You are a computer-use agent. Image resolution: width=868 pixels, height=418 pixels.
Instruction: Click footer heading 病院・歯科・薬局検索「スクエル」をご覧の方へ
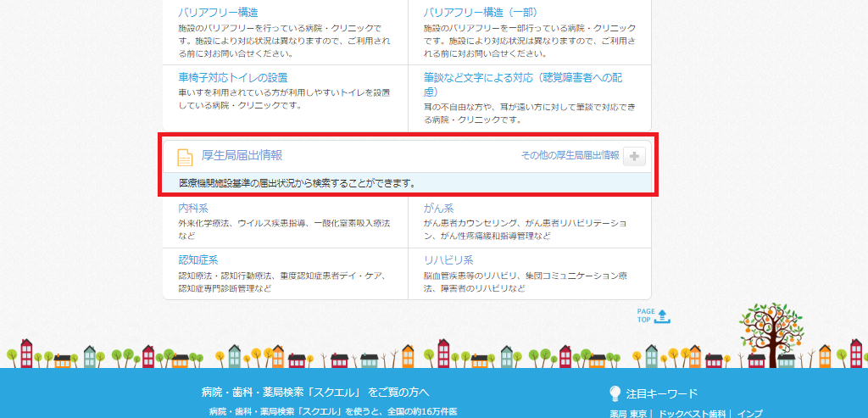315,392
